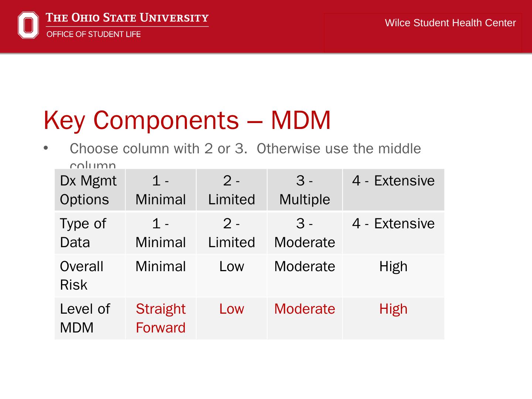Select the Dx Mgmt Options row header
This screenshot has height=399, width=532.
click(x=89, y=190)
